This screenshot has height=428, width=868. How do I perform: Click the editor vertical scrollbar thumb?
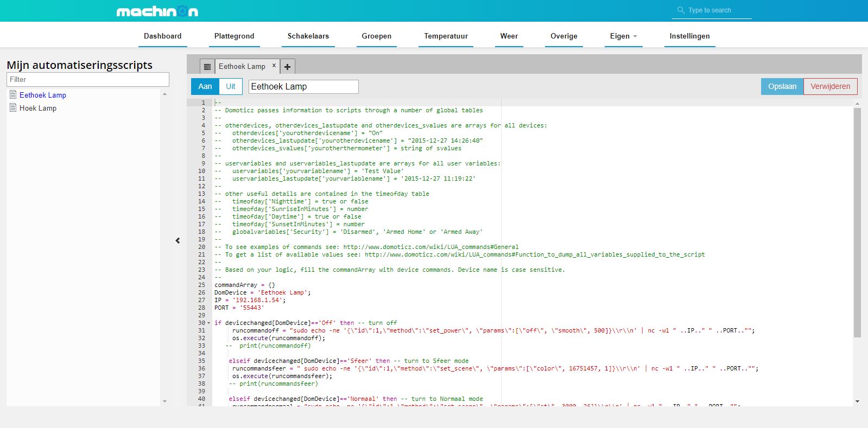pyautogui.click(x=857, y=222)
